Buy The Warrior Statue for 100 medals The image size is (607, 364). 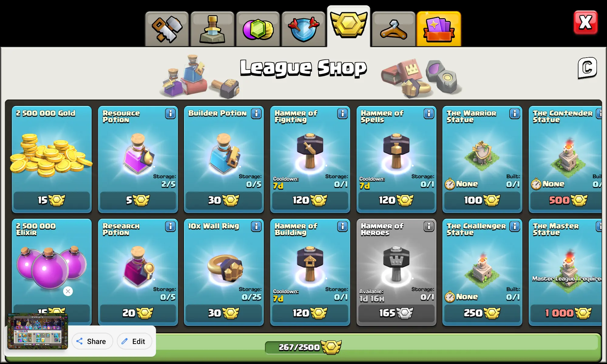(x=482, y=200)
